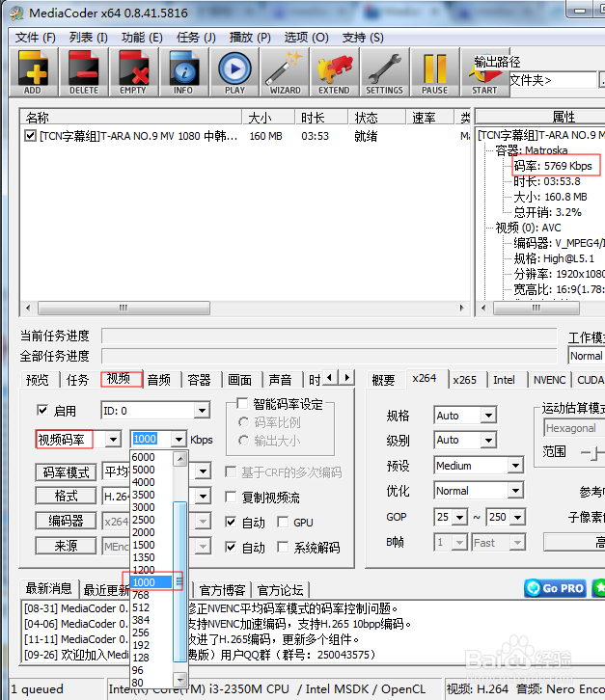Click bitrate list scroll up arrow

pos(179,459)
